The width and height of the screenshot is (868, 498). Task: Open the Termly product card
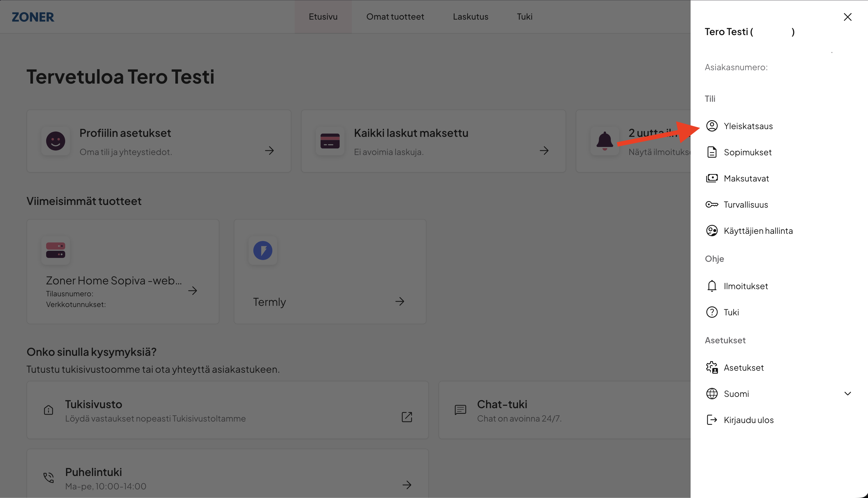click(x=330, y=272)
